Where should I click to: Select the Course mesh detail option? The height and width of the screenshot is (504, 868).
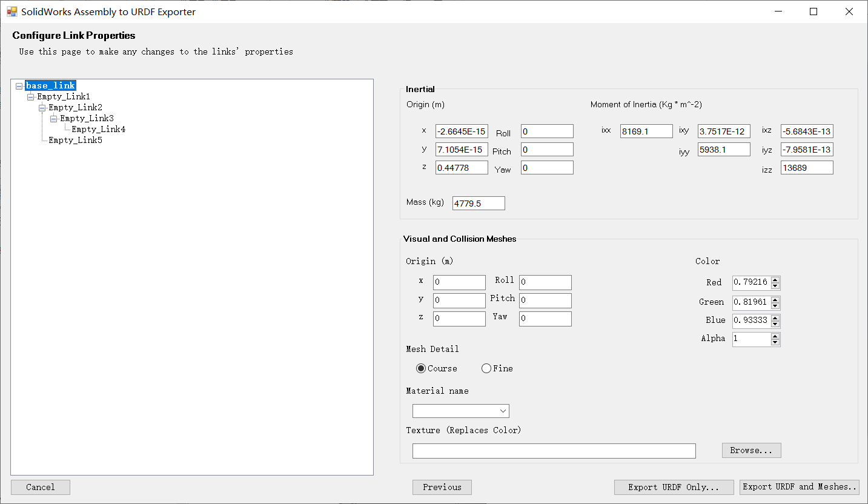click(421, 368)
